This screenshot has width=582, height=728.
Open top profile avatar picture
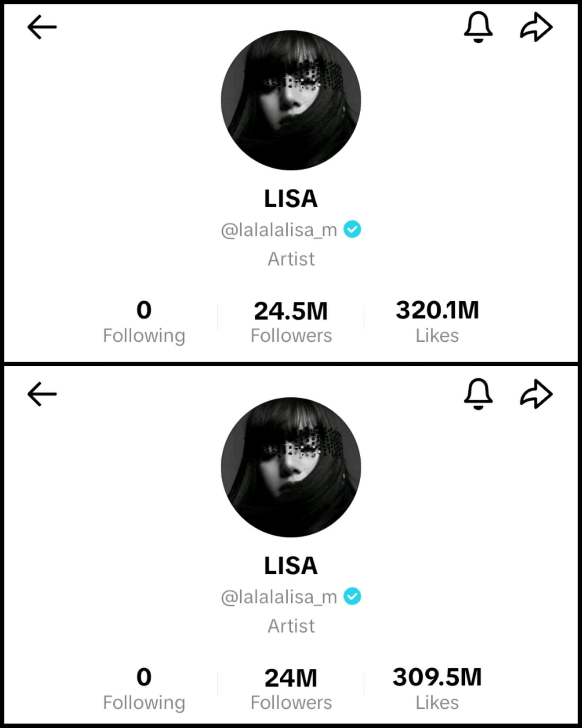click(x=291, y=100)
